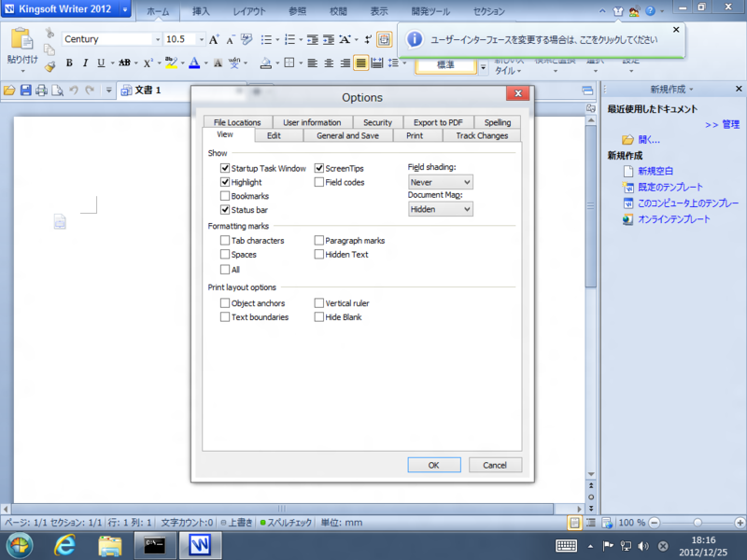Screen dimensions: 747x560
Task: Expand the font color dropdown arrow
Action: pyautogui.click(x=205, y=63)
